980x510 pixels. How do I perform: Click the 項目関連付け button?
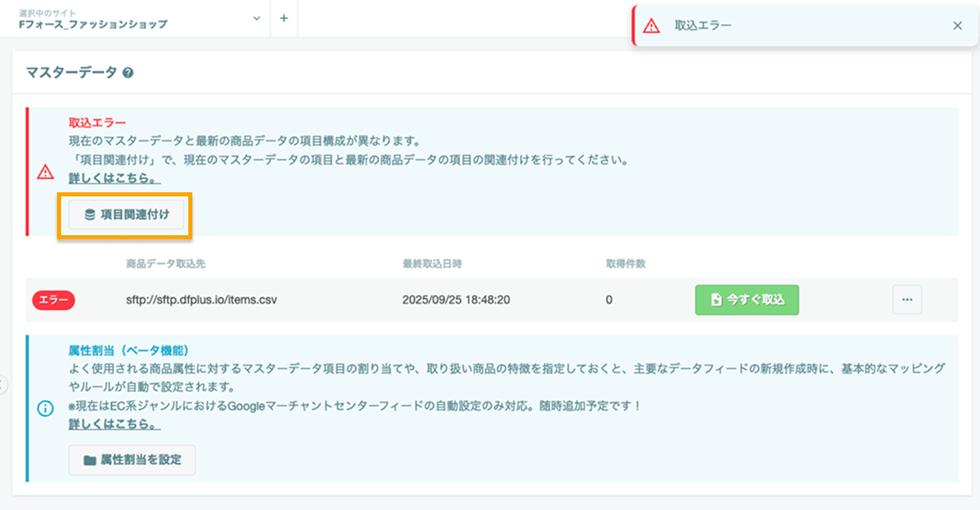126,215
